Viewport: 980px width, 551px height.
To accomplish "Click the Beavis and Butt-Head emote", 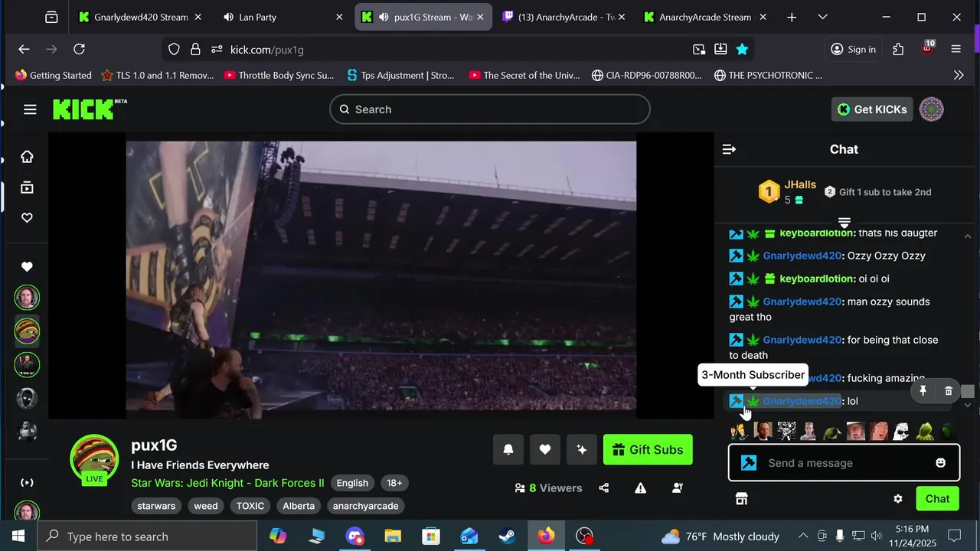I will pyautogui.click(x=739, y=432).
